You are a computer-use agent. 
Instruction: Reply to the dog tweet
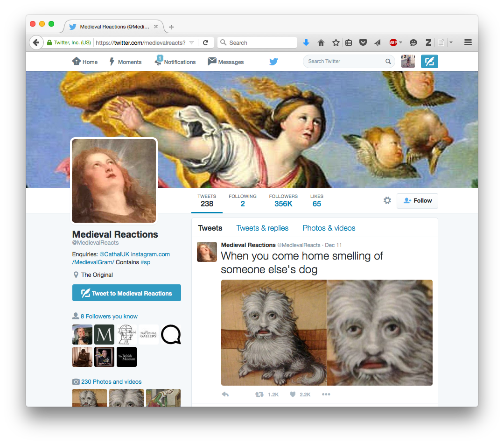(x=225, y=394)
